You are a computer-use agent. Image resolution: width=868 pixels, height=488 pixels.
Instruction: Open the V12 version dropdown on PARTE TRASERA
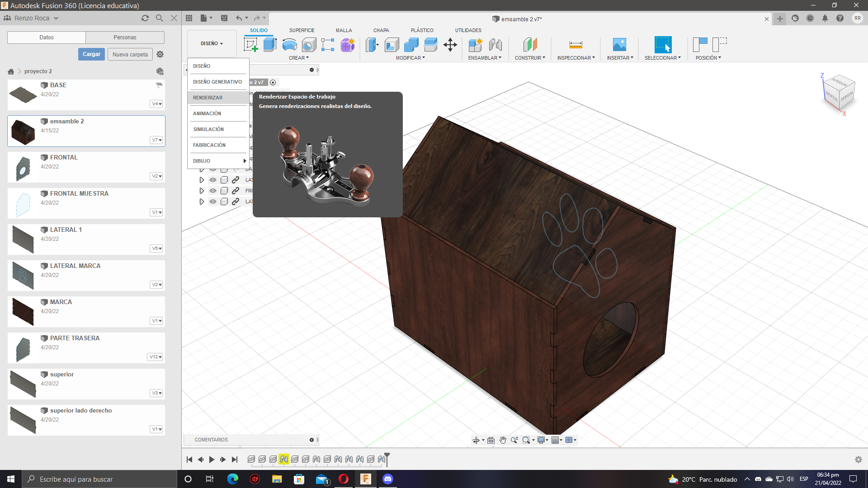pyautogui.click(x=156, y=357)
